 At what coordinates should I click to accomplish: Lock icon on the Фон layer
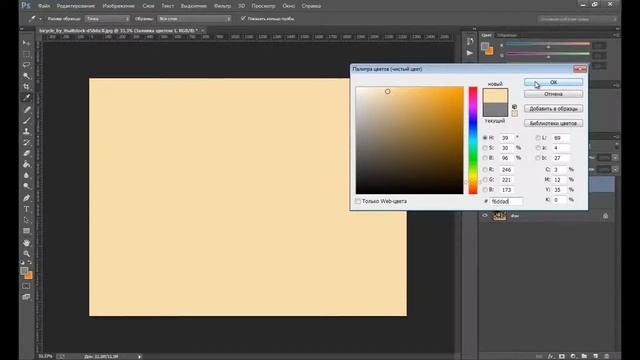coord(605,216)
